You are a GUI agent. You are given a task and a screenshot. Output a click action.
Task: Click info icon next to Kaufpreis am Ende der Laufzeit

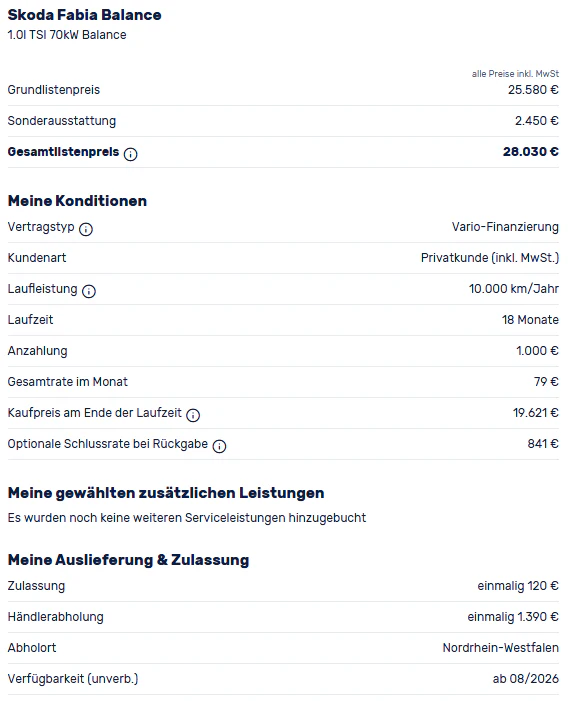pos(193,415)
